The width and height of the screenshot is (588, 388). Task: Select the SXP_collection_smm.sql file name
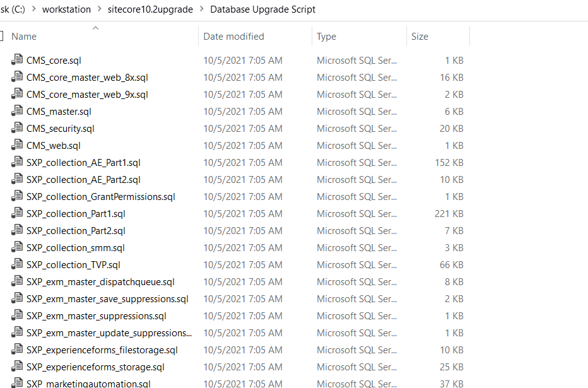click(75, 248)
